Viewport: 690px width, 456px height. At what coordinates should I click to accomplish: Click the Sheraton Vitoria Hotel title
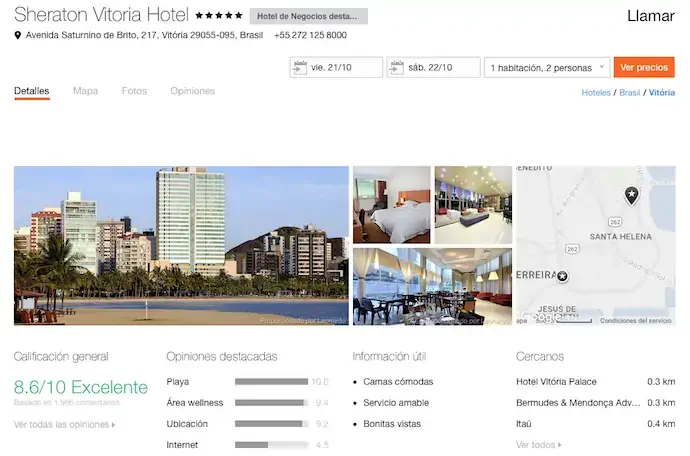(101, 15)
